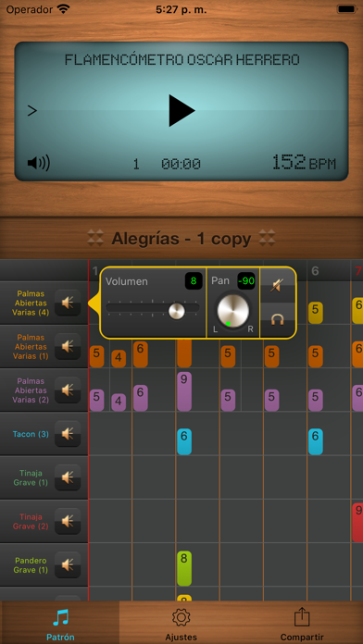Screen dimensions: 363x644
Task: Select the Tinaja Grave (2) track label
Action: coord(31,521)
